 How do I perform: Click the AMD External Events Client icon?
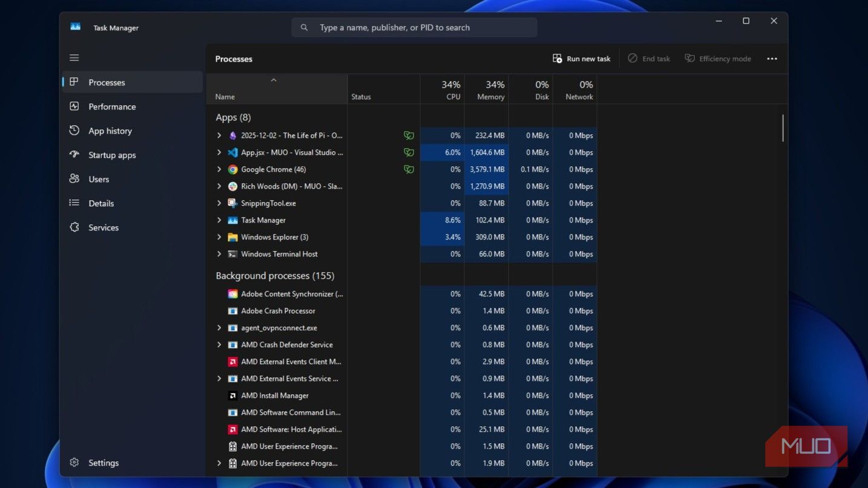click(232, 362)
